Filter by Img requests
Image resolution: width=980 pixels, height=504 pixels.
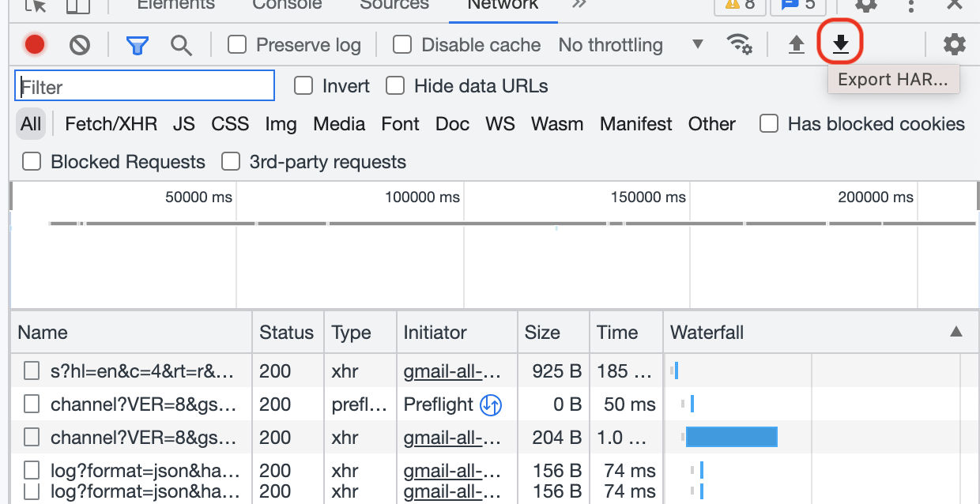click(x=281, y=124)
